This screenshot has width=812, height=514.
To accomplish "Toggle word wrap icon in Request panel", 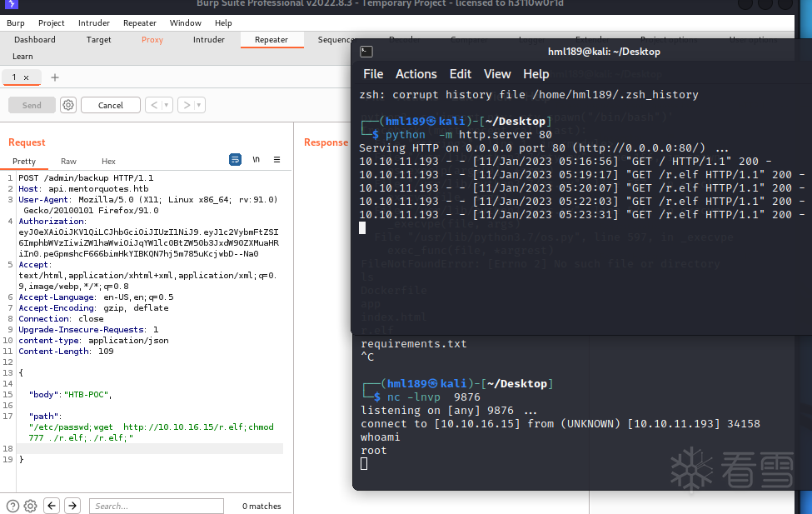I will click(235, 160).
